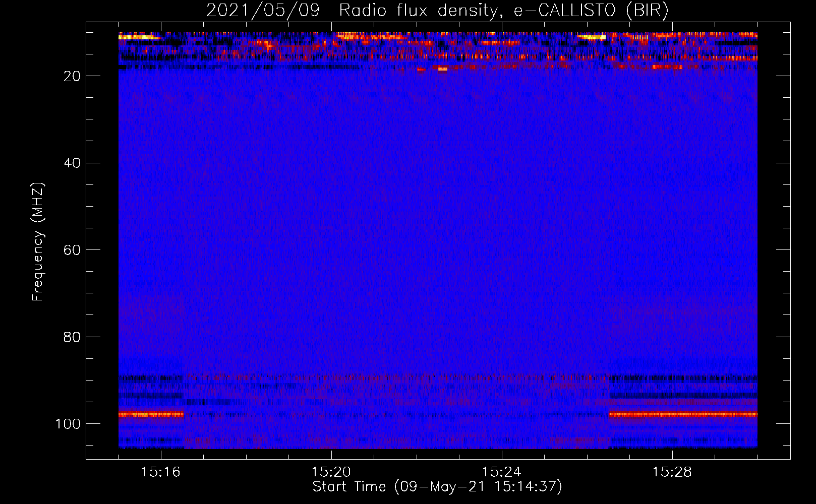Click the y-axis tick label '40'
This screenshot has height=504, width=816.
coord(72,163)
